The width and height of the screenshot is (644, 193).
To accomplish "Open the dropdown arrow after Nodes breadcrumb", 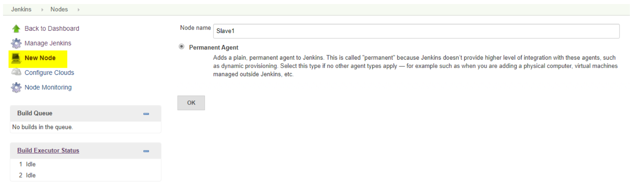I will tap(78, 10).
